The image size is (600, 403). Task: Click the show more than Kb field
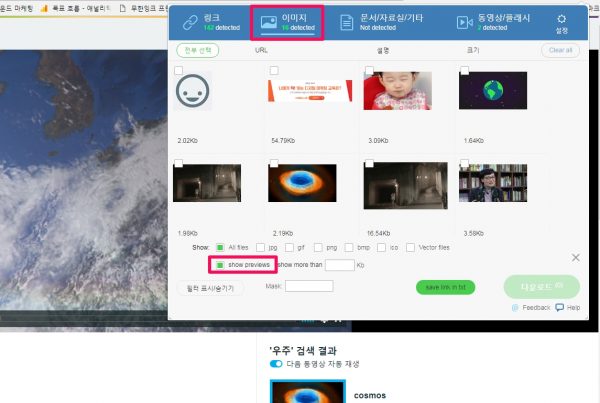(x=340, y=265)
